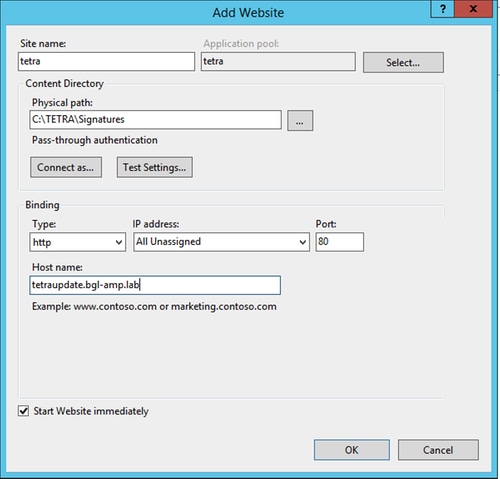Screen dimensions: 500x479
Task: Click Test Settings button
Action: pos(155,167)
